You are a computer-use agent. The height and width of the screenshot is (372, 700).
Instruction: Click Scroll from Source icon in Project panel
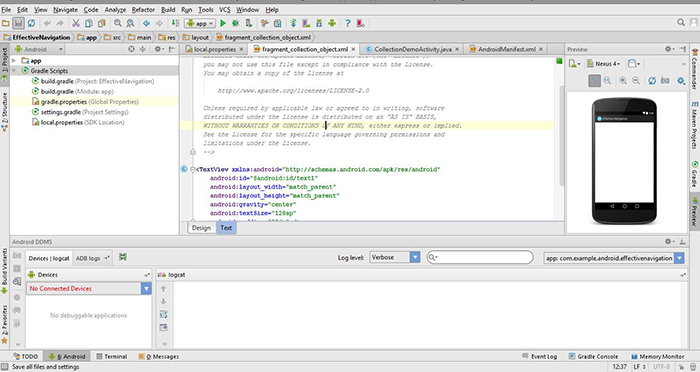point(131,49)
